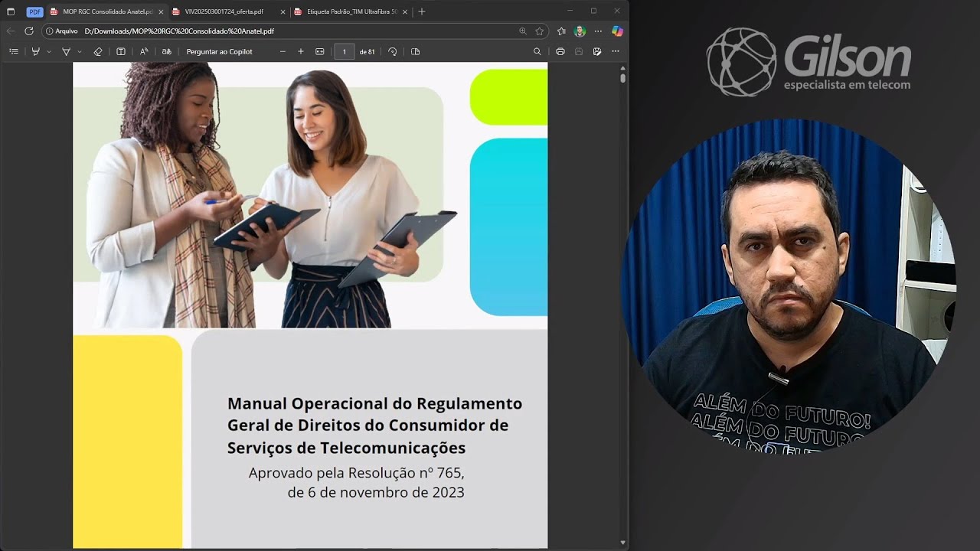This screenshot has height=551, width=980.
Task: Open the tab actions menu icon
Action: click(11, 11)
